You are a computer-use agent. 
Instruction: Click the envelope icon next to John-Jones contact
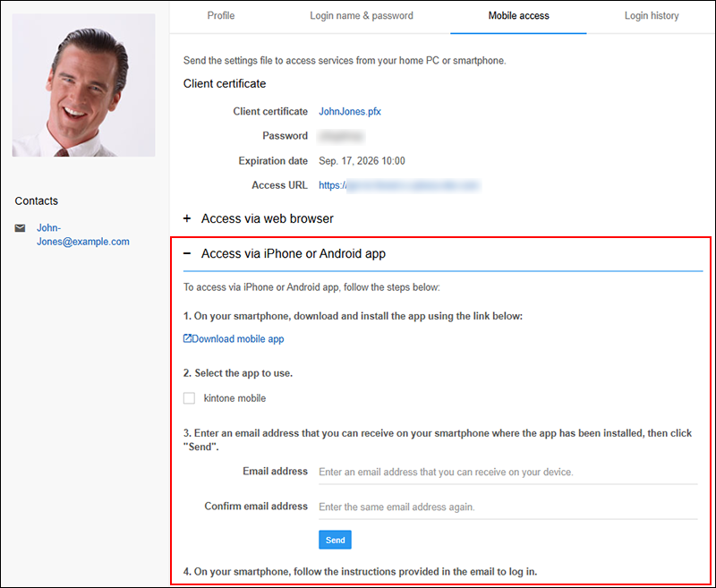point(21,227)
